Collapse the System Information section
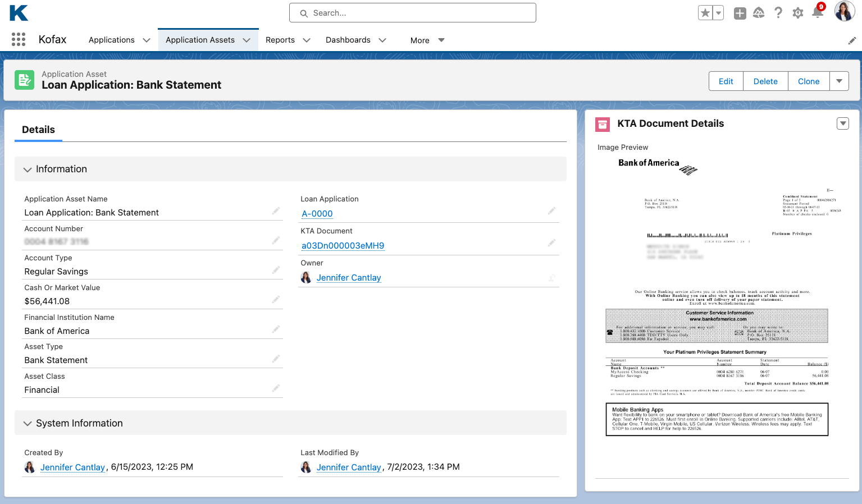 point(28,424)
